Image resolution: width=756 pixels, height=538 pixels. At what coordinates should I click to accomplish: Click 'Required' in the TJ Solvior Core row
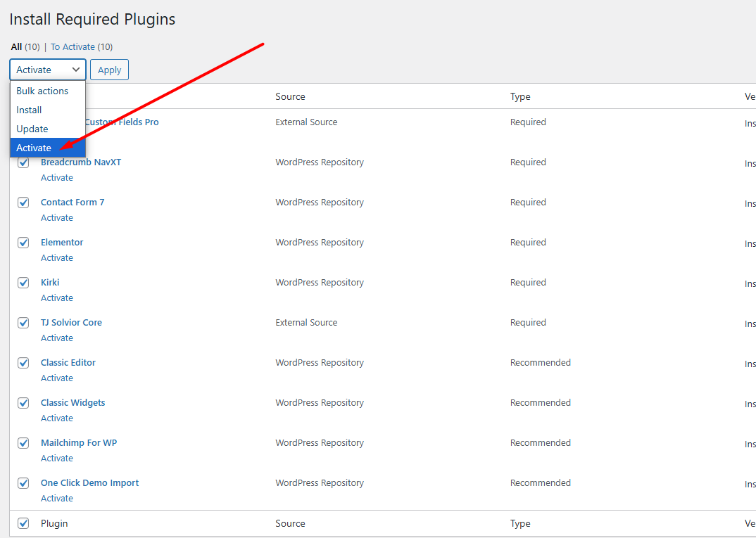tap(528, 322)
